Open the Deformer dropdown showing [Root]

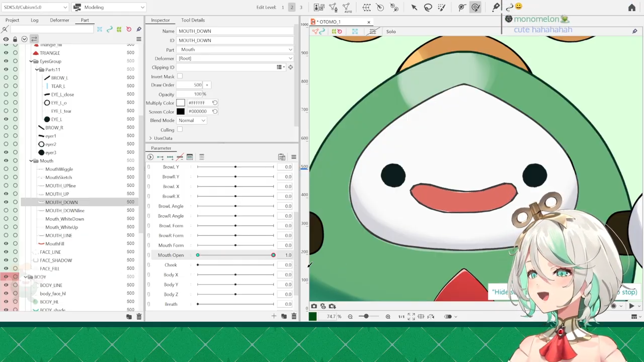234,58
